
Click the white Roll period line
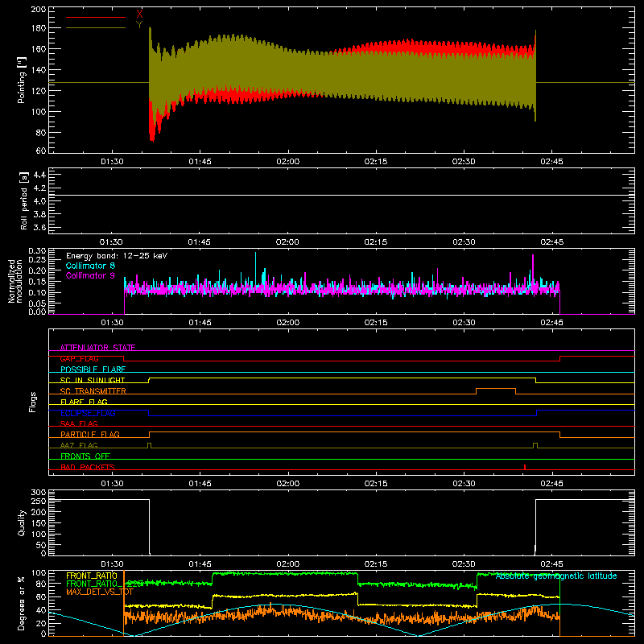click(x=341, y=195)
